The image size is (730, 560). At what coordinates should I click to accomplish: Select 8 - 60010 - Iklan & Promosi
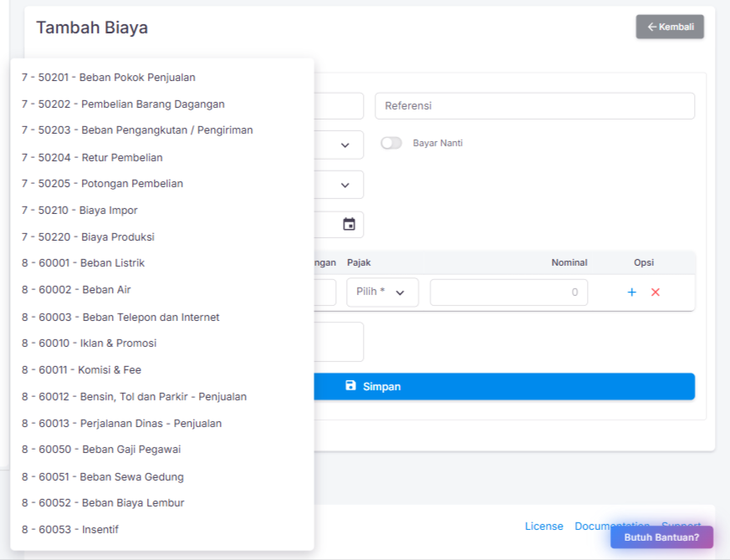point(89,344)
